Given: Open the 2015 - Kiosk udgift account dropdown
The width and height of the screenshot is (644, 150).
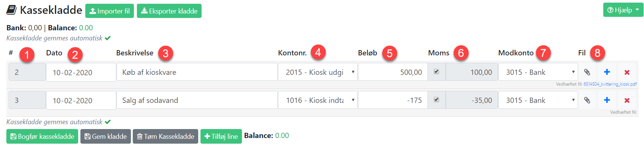Looking at the screenshot, I should (318, 72).
